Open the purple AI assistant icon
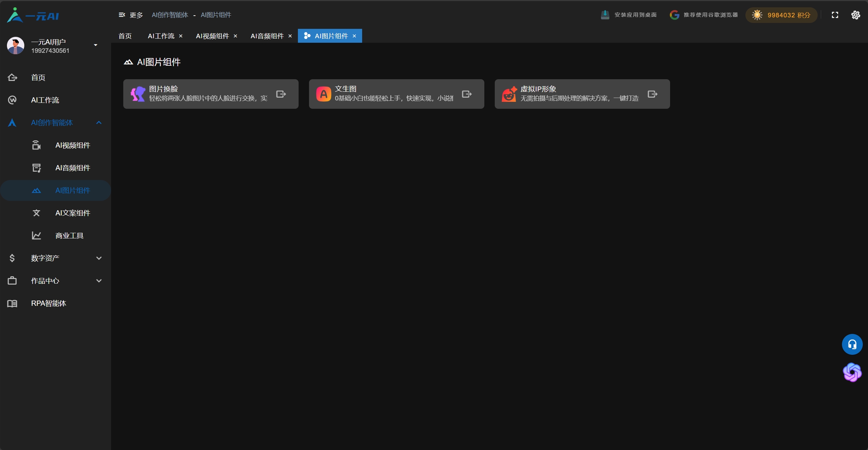Image resolution: width=868 pixels, height=450 pixels. click(852, 372)
